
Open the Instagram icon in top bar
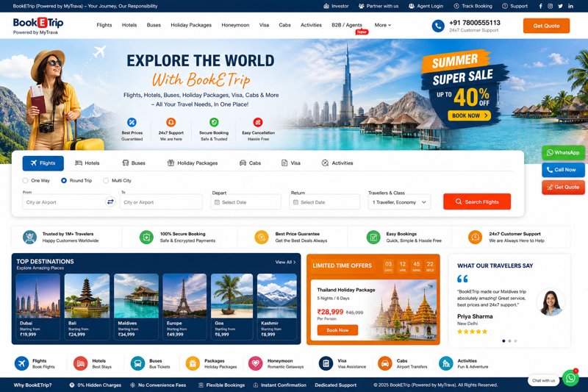pyautogui.click(x=550, y=6)
